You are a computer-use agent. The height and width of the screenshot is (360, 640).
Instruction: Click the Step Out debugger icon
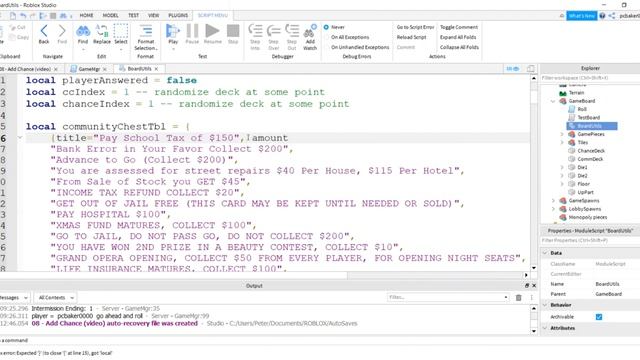(x=292, y=37)
